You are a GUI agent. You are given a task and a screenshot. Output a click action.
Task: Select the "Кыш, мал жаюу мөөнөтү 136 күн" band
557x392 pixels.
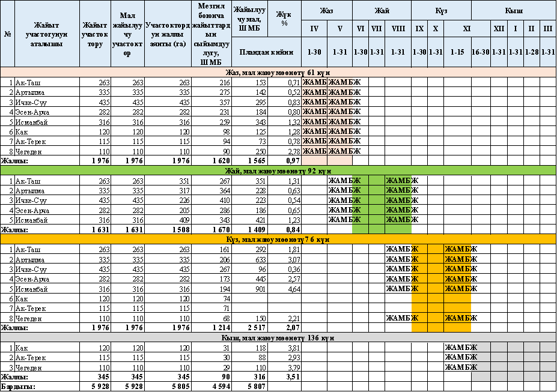point(278,338)
